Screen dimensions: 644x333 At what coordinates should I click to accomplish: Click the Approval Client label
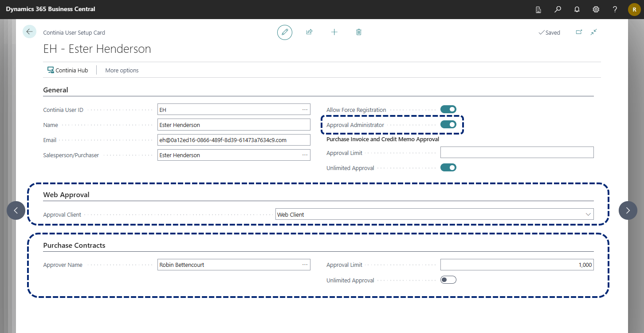[62, 214]
